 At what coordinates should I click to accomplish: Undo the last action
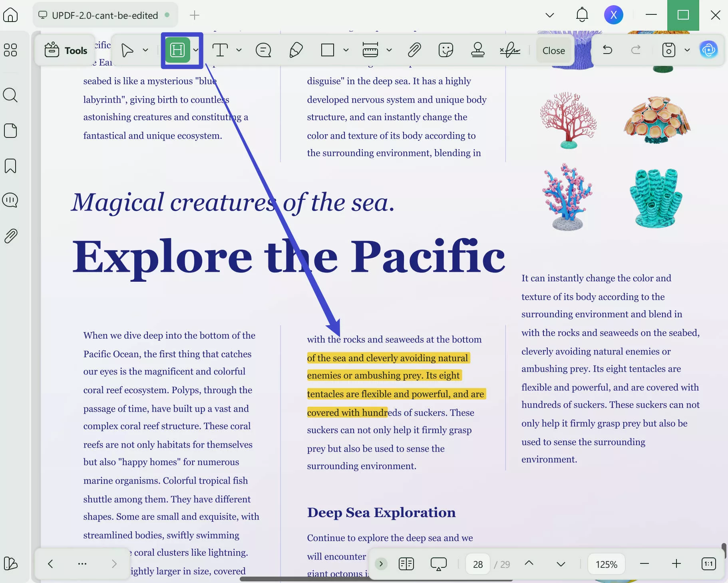(607, 50)
